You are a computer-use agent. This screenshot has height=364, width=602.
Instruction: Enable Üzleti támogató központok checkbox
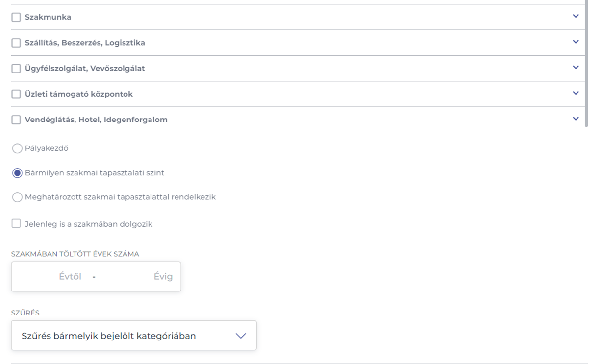(x=16, y=94)
